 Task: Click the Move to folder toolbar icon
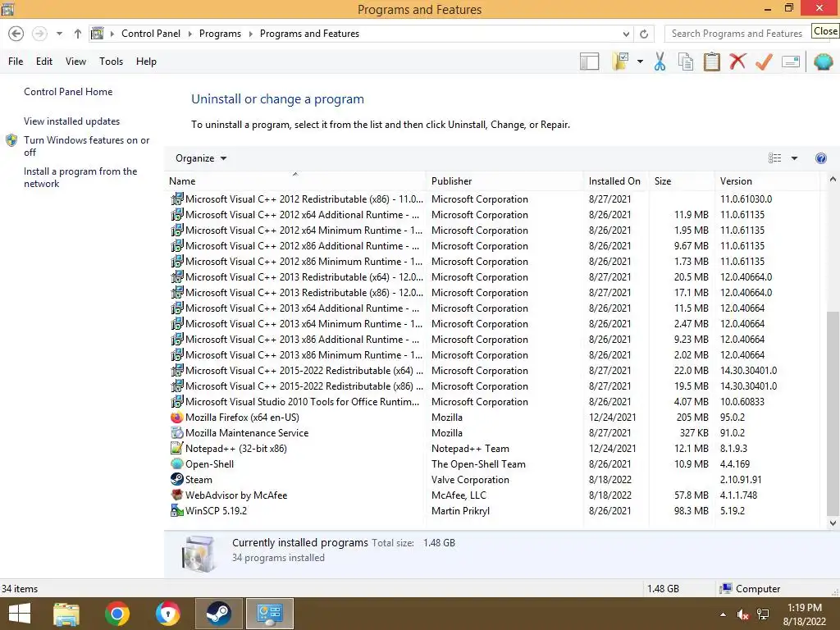click(620, 62)
